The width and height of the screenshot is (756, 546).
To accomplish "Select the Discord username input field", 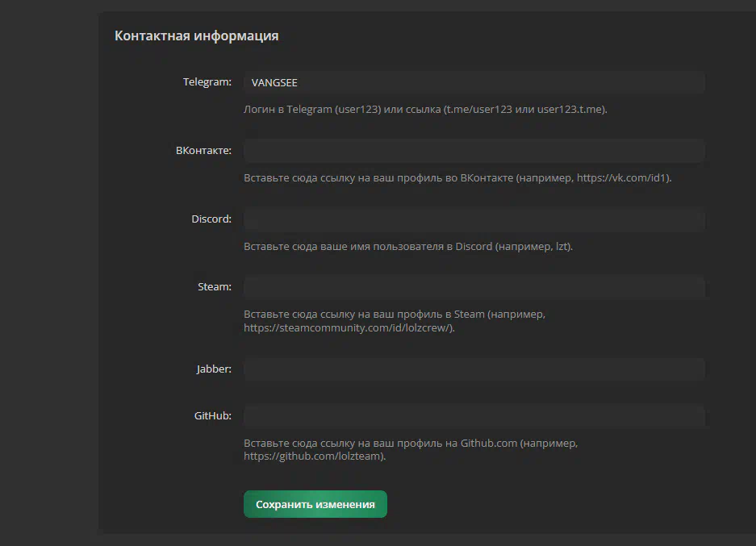I will 474,219.
